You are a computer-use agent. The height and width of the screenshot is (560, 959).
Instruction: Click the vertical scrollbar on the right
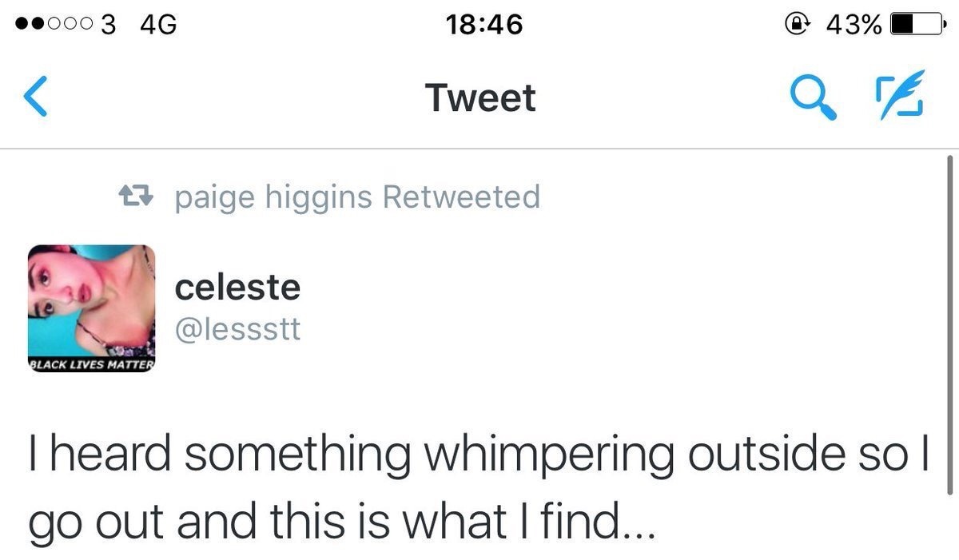(950, 320)
